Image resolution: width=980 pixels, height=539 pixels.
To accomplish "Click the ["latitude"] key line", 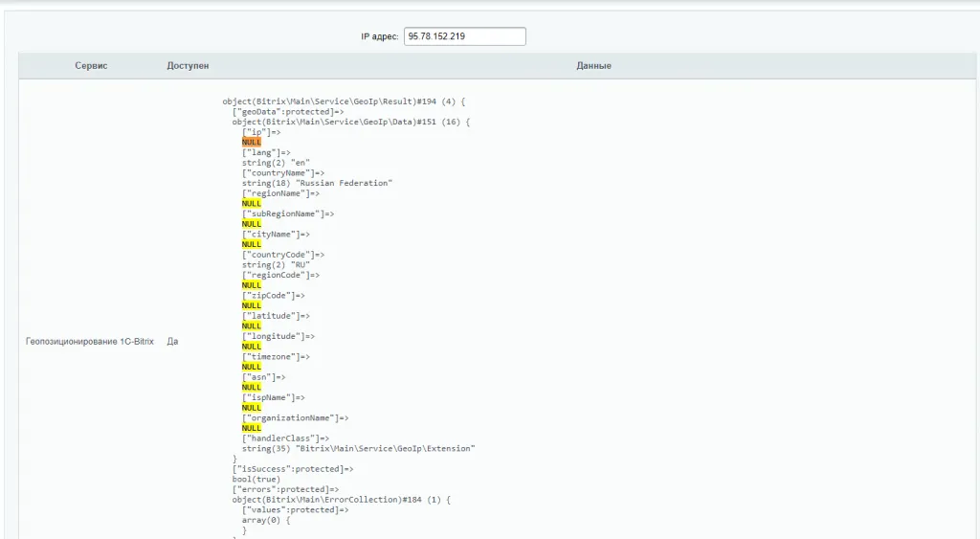I will 276,315.
